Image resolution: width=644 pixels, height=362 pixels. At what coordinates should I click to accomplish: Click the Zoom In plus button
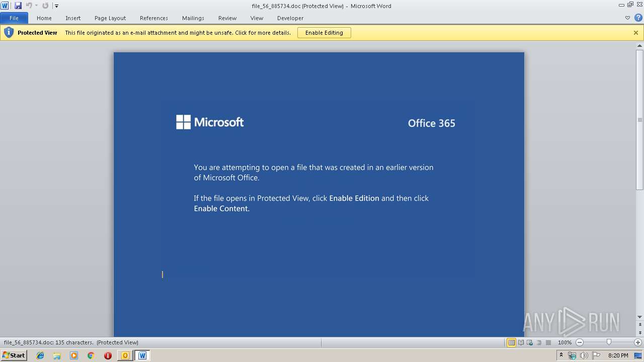638,342
